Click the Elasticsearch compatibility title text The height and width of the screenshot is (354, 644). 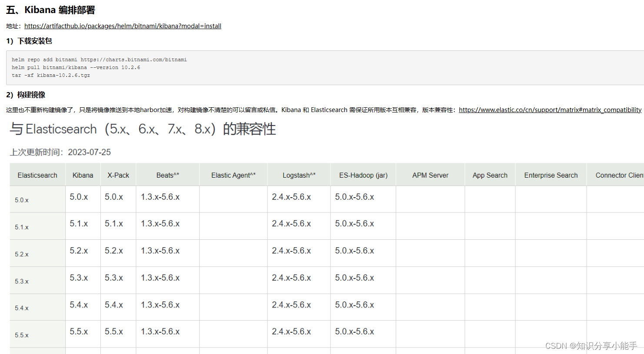[x=143, y=129]
